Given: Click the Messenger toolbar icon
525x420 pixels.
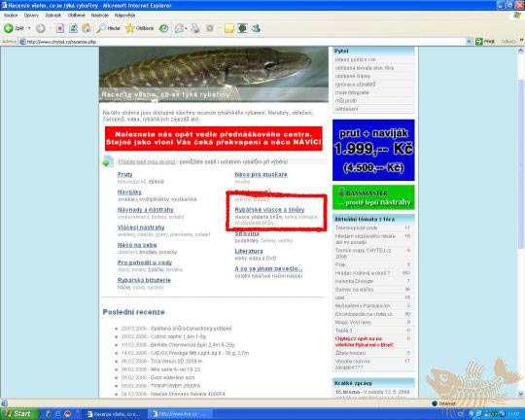Looking at the screenshot, I should click(x=256, y=28).
